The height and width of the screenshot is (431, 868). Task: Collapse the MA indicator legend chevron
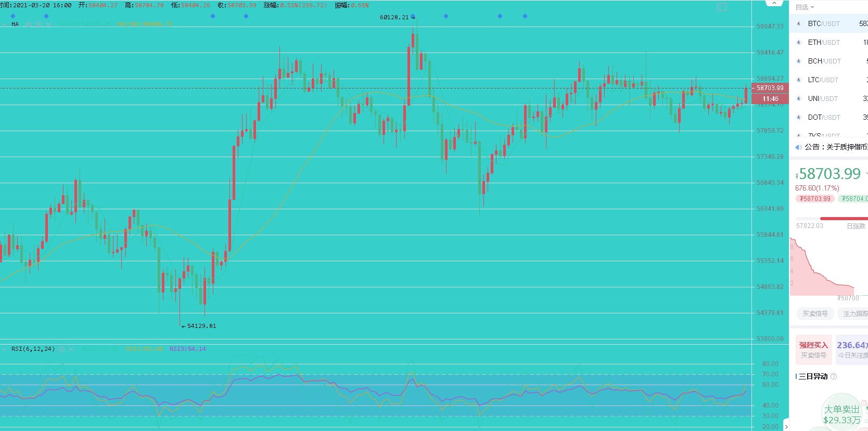coord(4,24)
